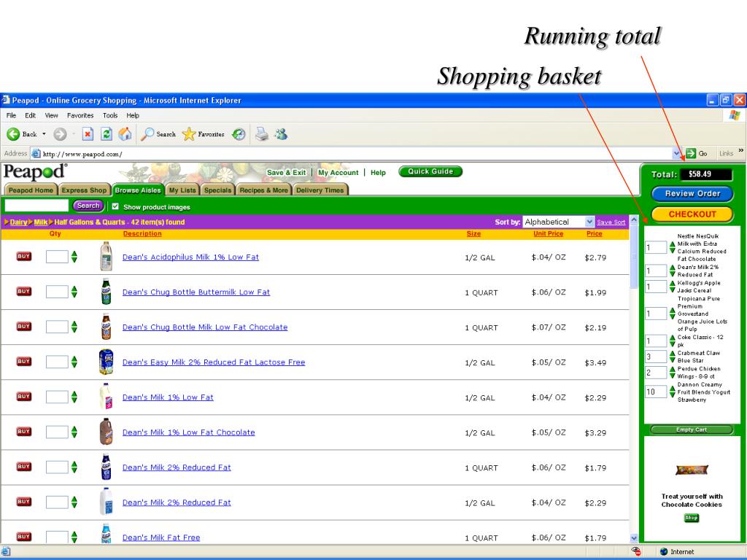Click the purple Search button
This screenshot has height=560, width=747.
(x=88, y=206)
